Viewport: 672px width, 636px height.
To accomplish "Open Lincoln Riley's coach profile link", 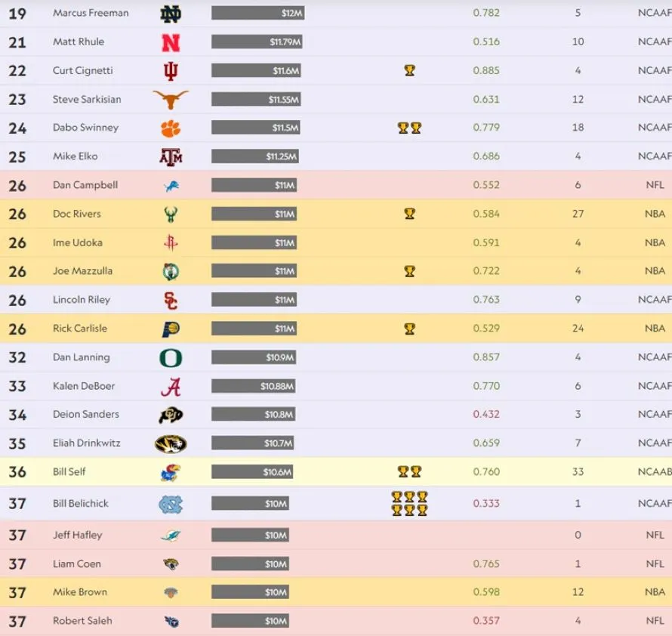I will [82, 300].
